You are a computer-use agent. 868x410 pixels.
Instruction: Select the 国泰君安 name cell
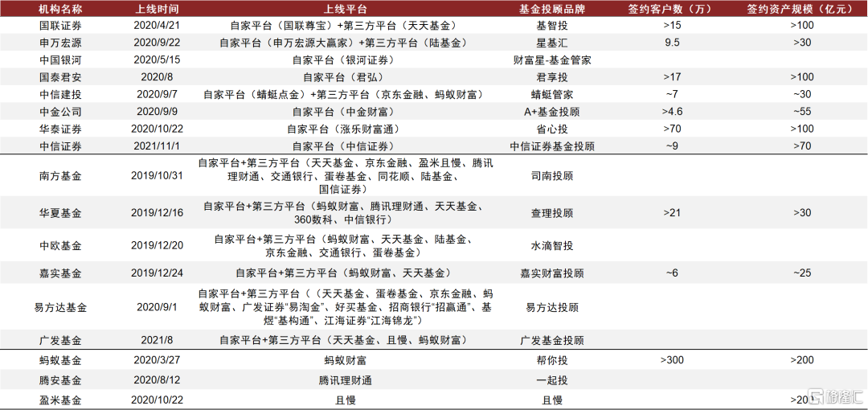click(59, 77)
